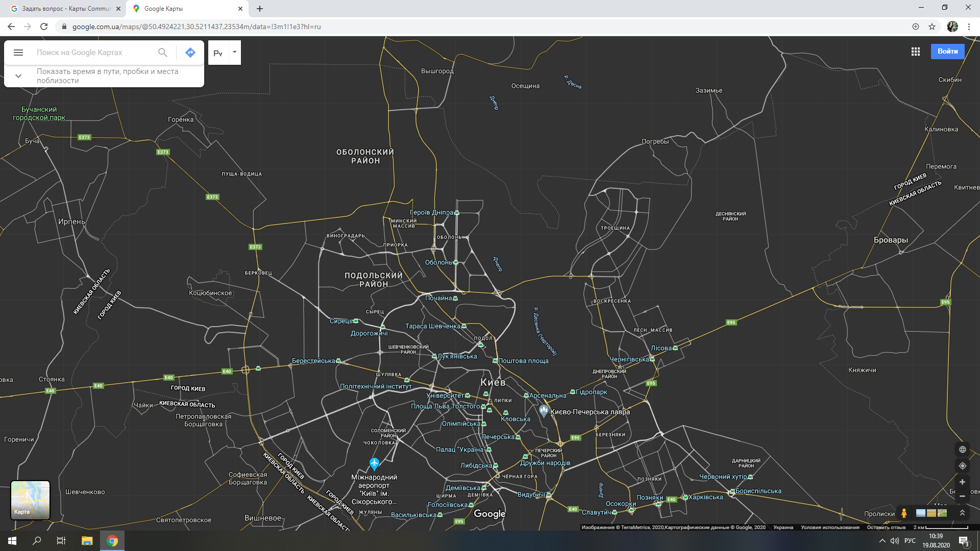Screen dimensions: 980x551
Task: Click the 'Вишневое' town label
Action: click(263, 518)
